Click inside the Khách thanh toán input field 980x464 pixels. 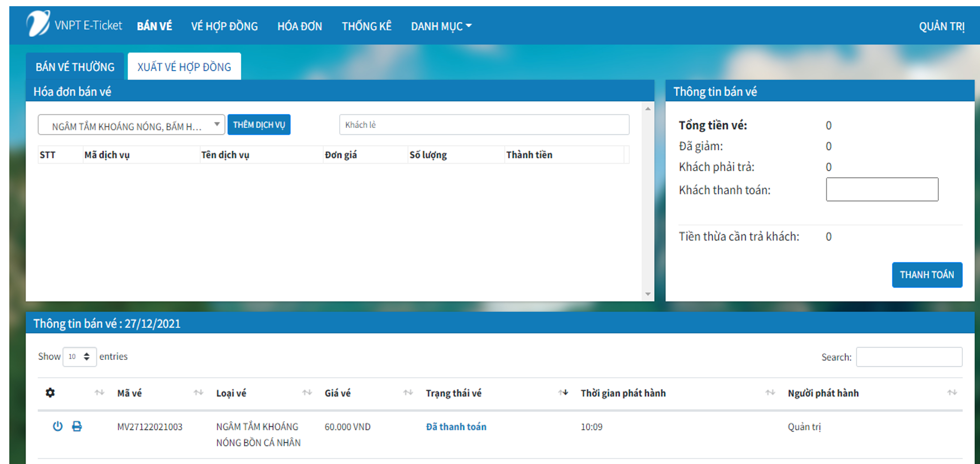tap(882, 189)
